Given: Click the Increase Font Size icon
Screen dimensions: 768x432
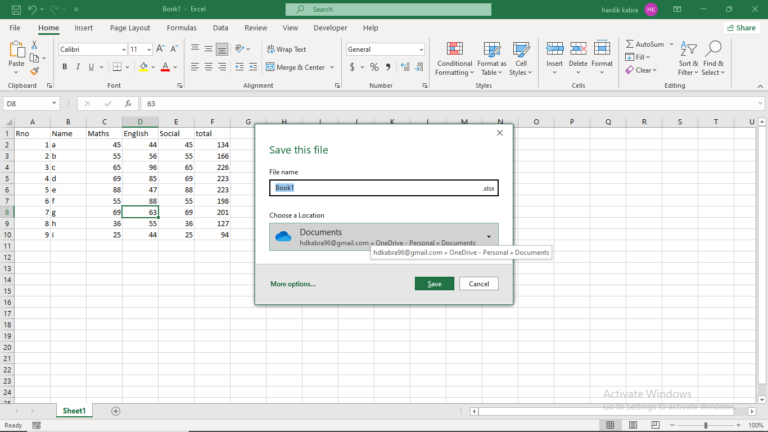Looking at the screenshot, I should click(x=160, y=49).
